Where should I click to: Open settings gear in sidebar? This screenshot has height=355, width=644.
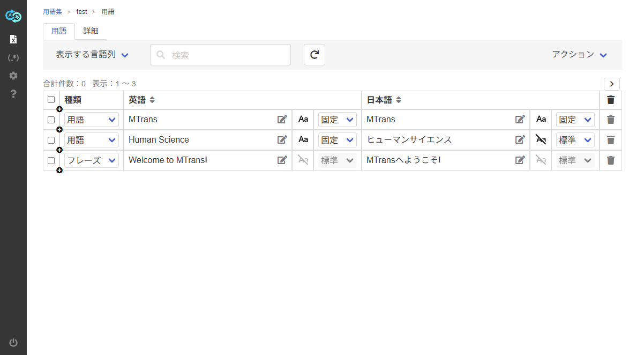click(13, 76)
